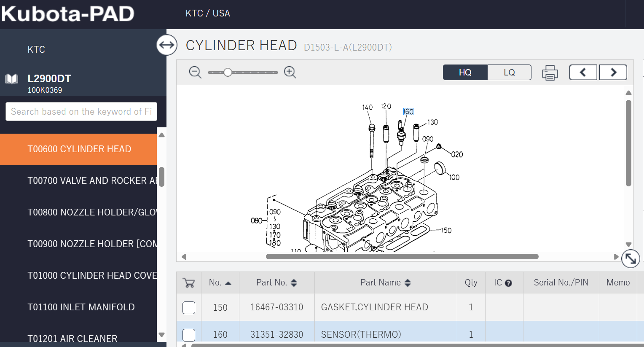Click the zoom in magnifier icon
644x347 pixels.
pos(290,73)
